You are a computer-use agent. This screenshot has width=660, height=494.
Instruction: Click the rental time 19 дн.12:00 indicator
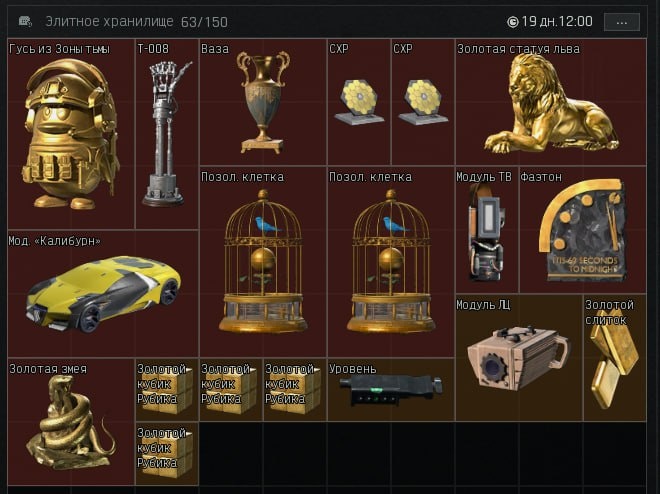(550, 21)
